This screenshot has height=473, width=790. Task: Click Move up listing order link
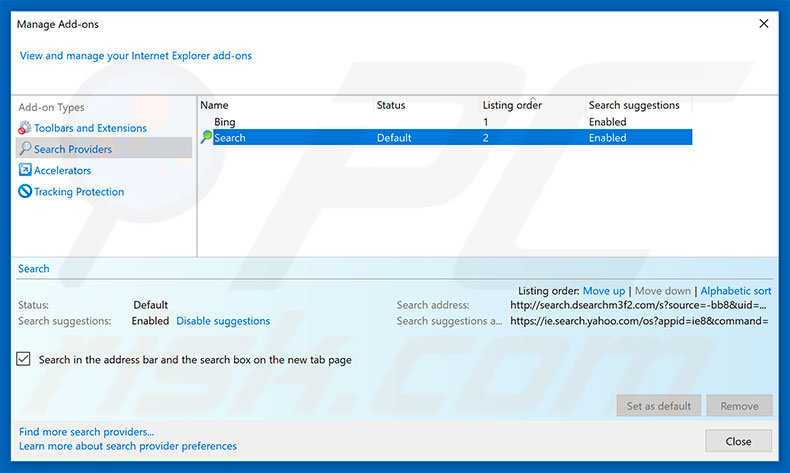point(604,291)
